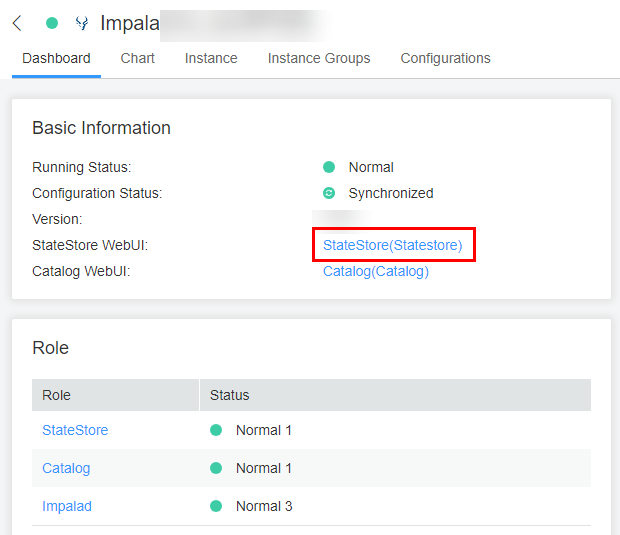Click the 'Configuration Status:' label

(x=97, y=193)
